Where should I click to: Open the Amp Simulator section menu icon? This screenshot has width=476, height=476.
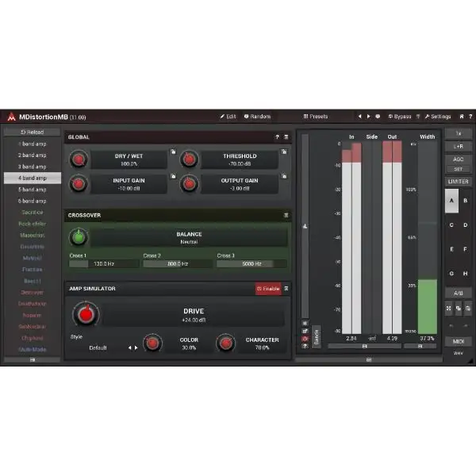click(x=286, y=289)
